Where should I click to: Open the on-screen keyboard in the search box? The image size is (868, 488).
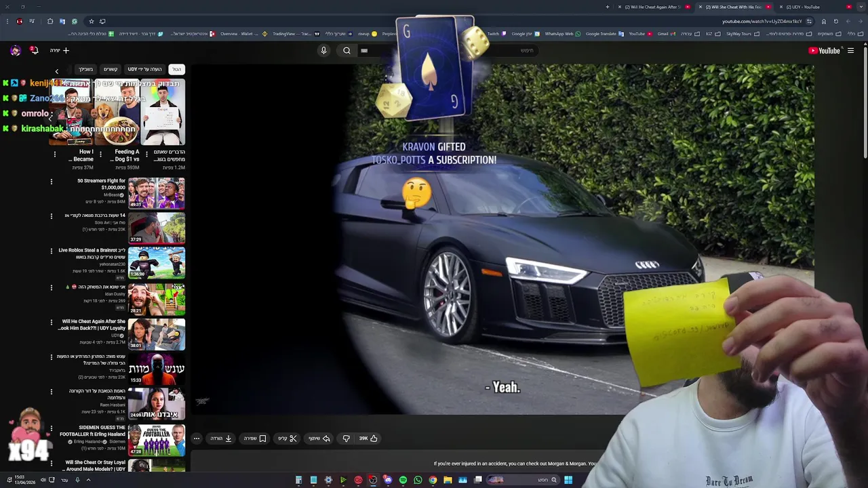(x=364, y=50)
